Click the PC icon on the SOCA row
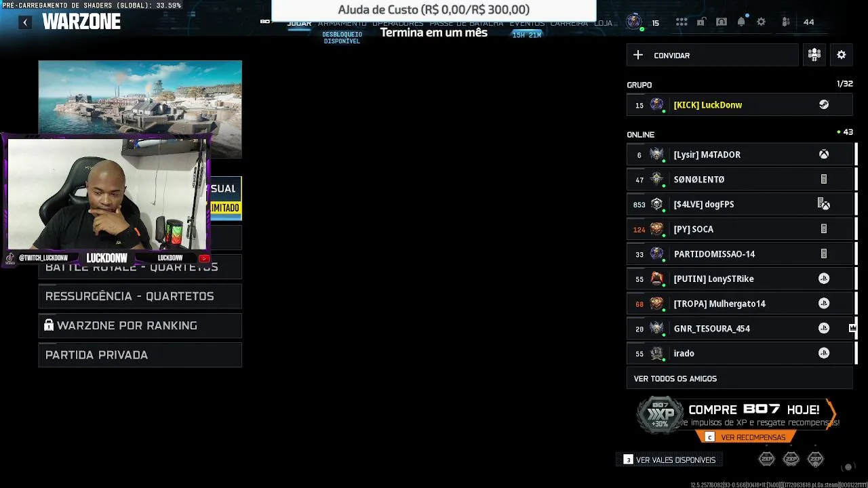The width and height of the screenshot is (868, 488). [824, 229]
